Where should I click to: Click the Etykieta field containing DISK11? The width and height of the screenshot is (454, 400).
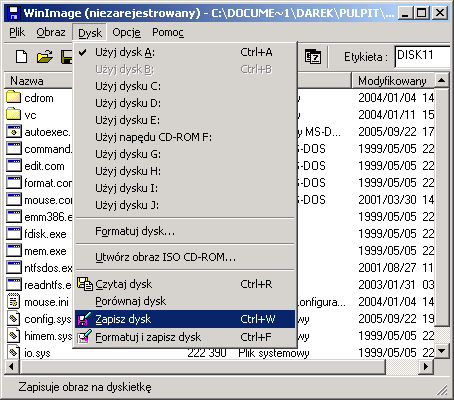point(422,57)
